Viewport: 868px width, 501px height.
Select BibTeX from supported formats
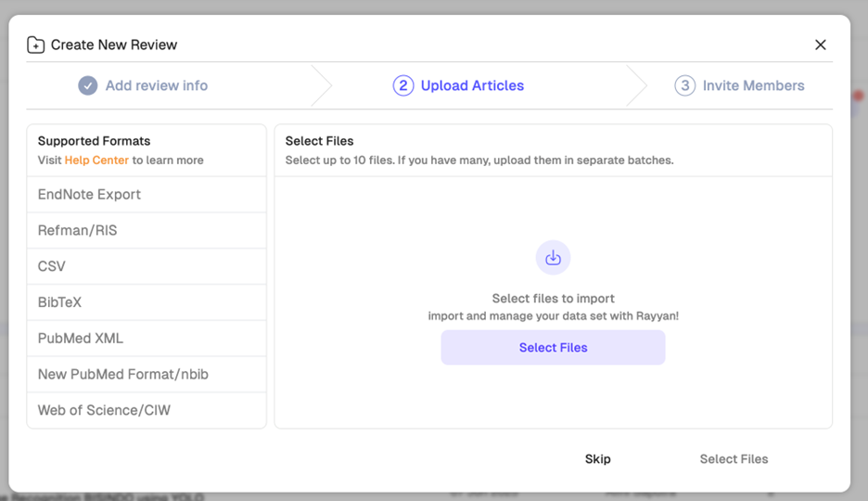click(59, 302)
